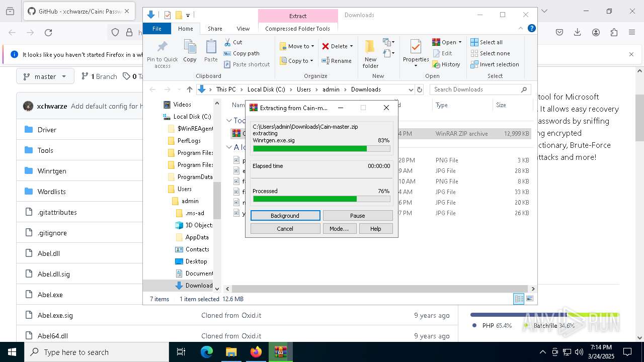Screen dimensions: 644x362
Task: Open the Move to dropdown
Action: [x=297, y=46]
